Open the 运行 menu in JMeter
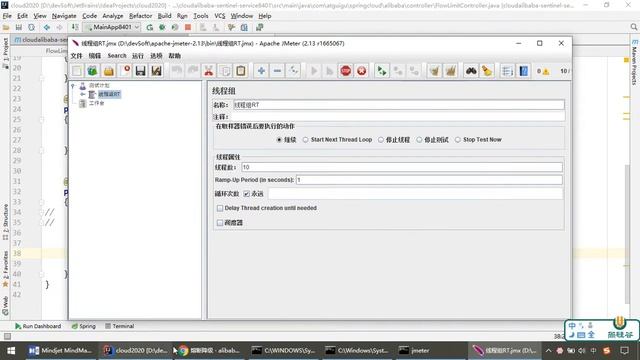Viewport: 640px width, 360px height. [138, 56]
